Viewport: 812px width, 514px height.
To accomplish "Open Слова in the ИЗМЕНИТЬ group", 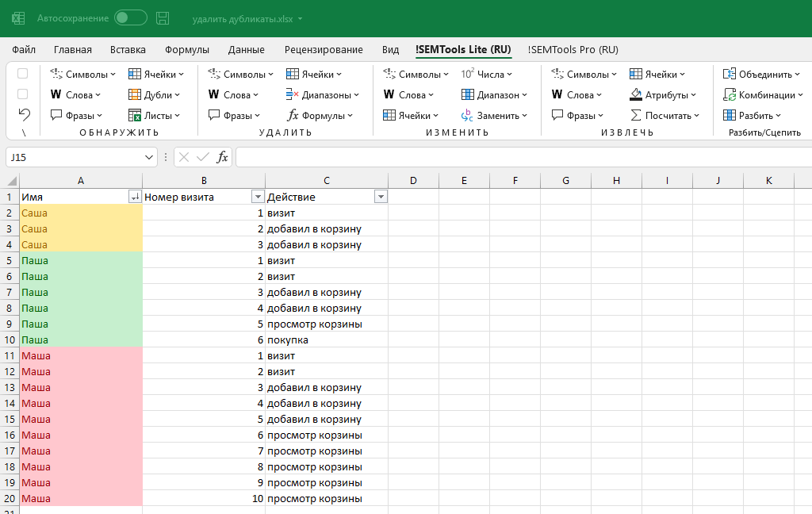I will pos(408,95).
